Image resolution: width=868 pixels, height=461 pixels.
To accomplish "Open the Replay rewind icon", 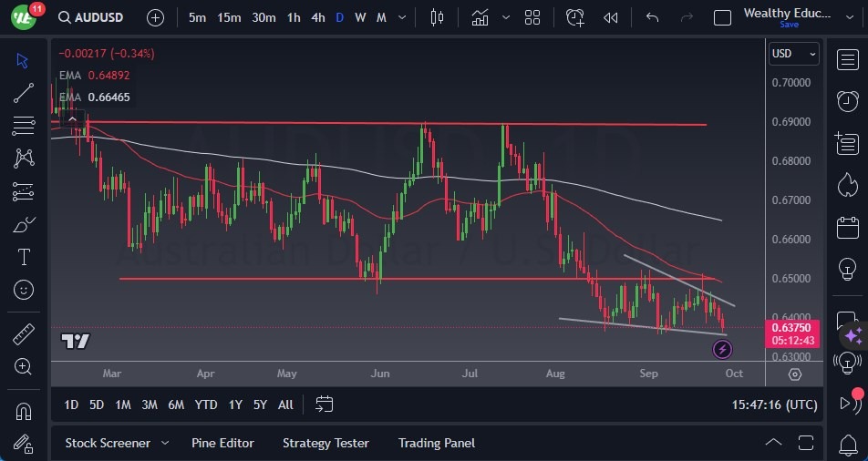I will pyautogui.click(x=610, y=17).
